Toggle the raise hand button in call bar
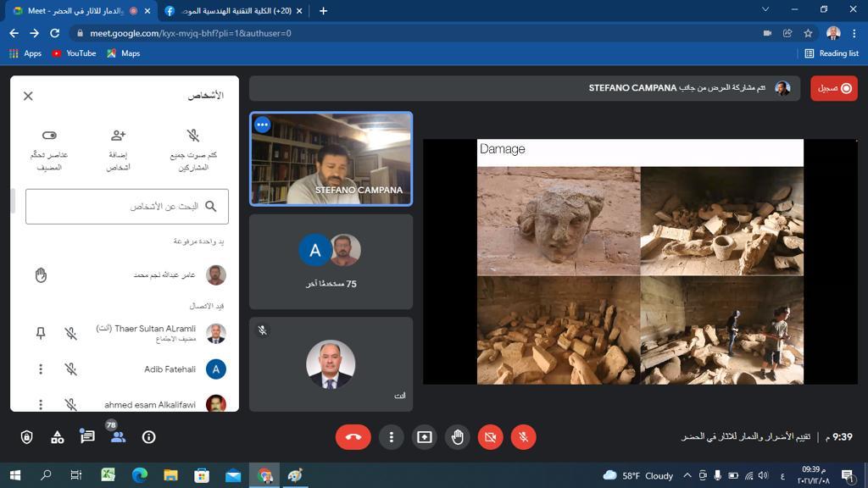The image size is (868, 488). (458, 437)
